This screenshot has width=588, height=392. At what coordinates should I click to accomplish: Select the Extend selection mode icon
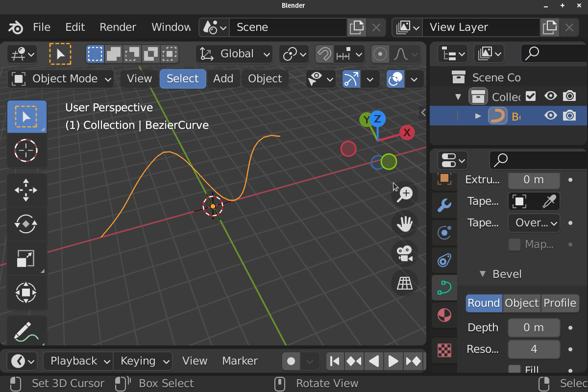click(114, 54)
